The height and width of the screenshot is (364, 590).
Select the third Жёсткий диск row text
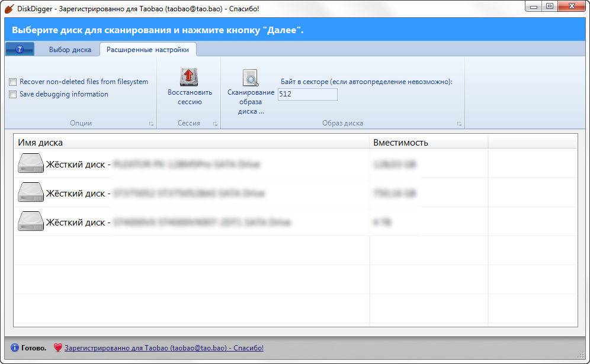click(x=78, y=222)
